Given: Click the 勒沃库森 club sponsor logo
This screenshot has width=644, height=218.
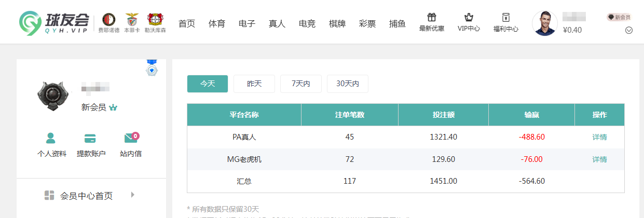Looking at the screenshot, I should tap(154, 20).
